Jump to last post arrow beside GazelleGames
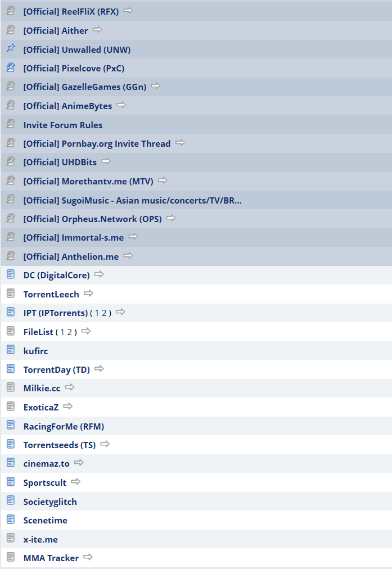 click(156, 86)
